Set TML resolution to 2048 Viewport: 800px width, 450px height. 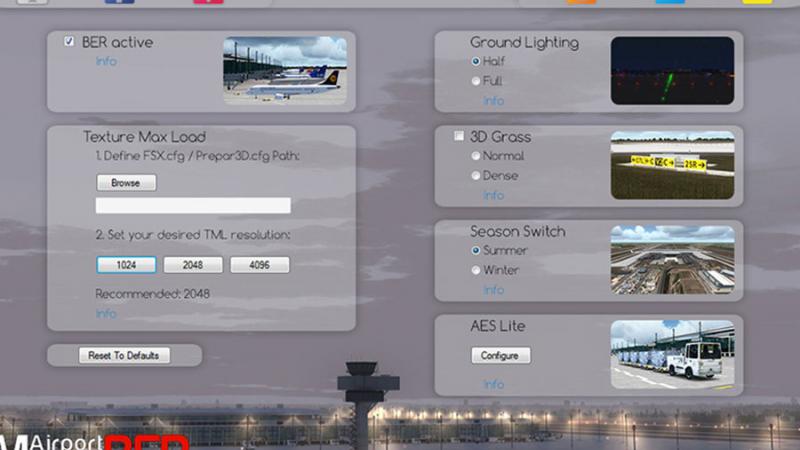pyautogui.click(x=193, y=265)
